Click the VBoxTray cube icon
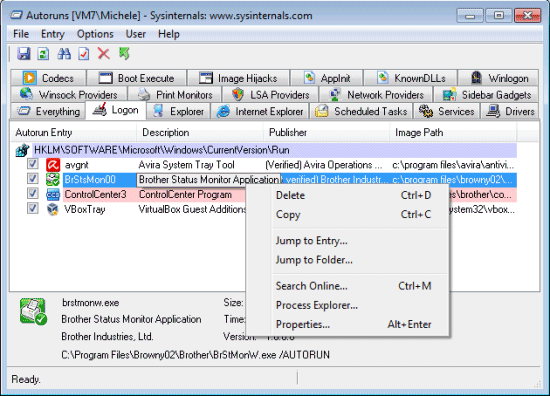The height and width of the screenshot is (396, 550). (53, 209)
